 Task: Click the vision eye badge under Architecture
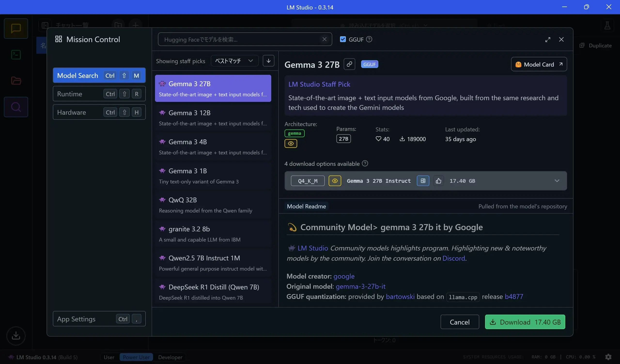(291, 143)
